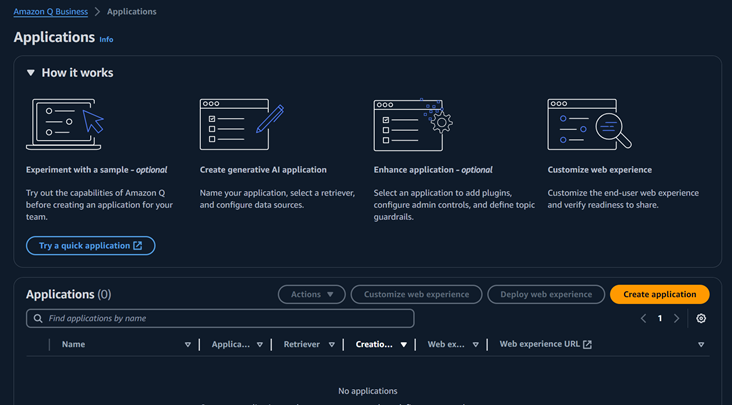Click the window with magnifier illustration
Image resolution: width=732 pixels, height=405 pixels.
coord(589,124)
